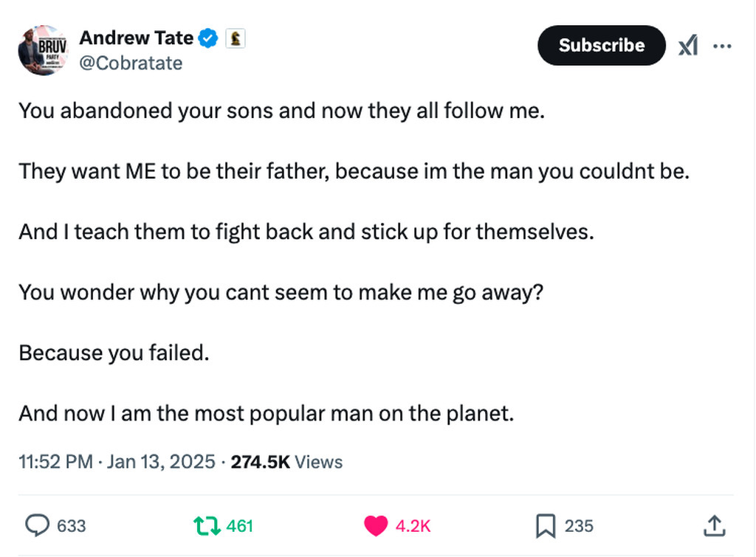Click the 235 bookmarks count
Screen dimensions: 756x557
coord(579,526)
